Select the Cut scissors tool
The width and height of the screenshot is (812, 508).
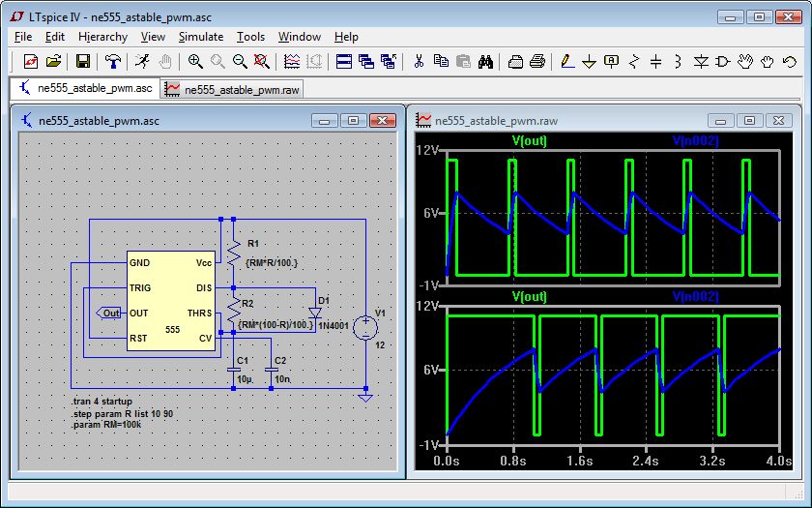(x=419, y=62)
